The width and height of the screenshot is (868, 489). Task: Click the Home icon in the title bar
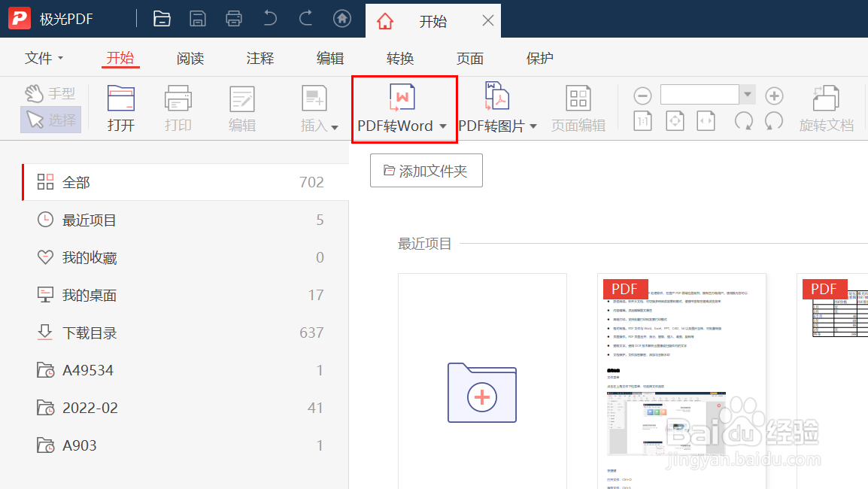342,18
